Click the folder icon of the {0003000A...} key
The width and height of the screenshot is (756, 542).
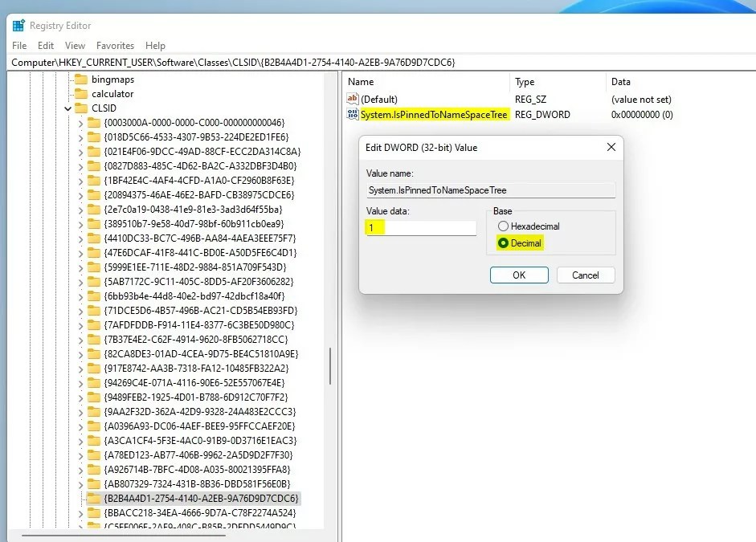click(94, 123)
